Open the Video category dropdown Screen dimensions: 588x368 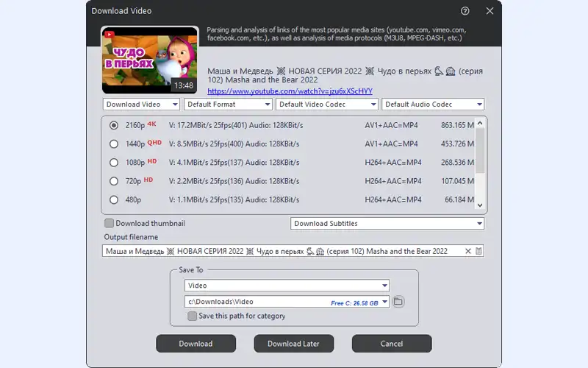click(x=287, y=286)
